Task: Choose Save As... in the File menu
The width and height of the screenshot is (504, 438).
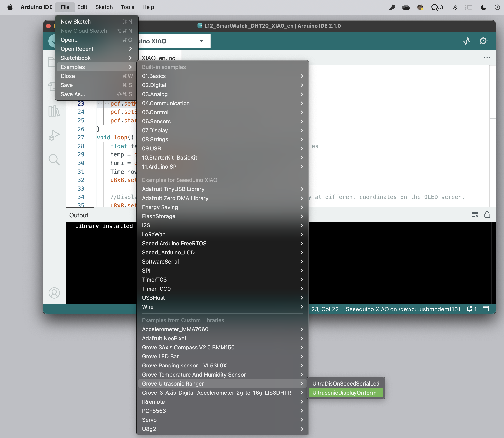Action: point(97,94)
